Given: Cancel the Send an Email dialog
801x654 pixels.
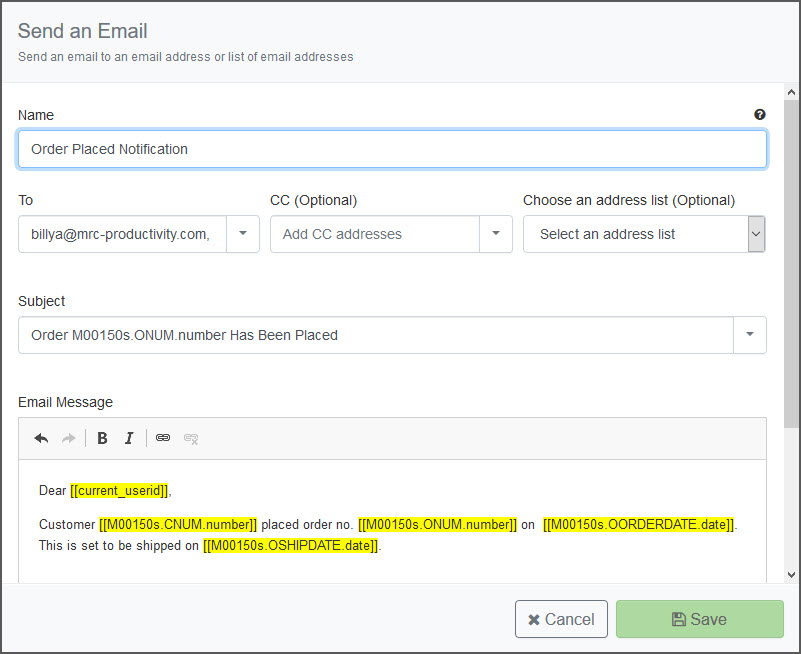Looking at the screenshot, I should [x=561, y=619].
